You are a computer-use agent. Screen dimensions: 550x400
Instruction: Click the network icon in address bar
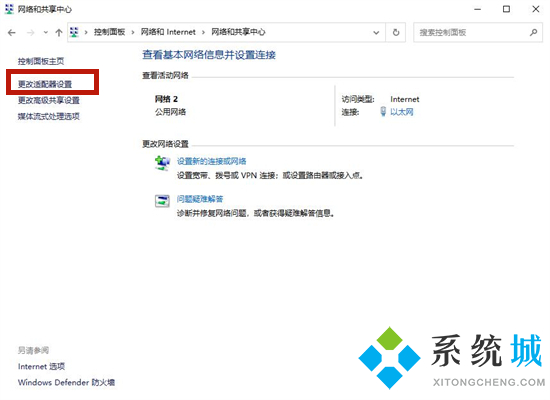pyautogui.click(x=74, y=32)
